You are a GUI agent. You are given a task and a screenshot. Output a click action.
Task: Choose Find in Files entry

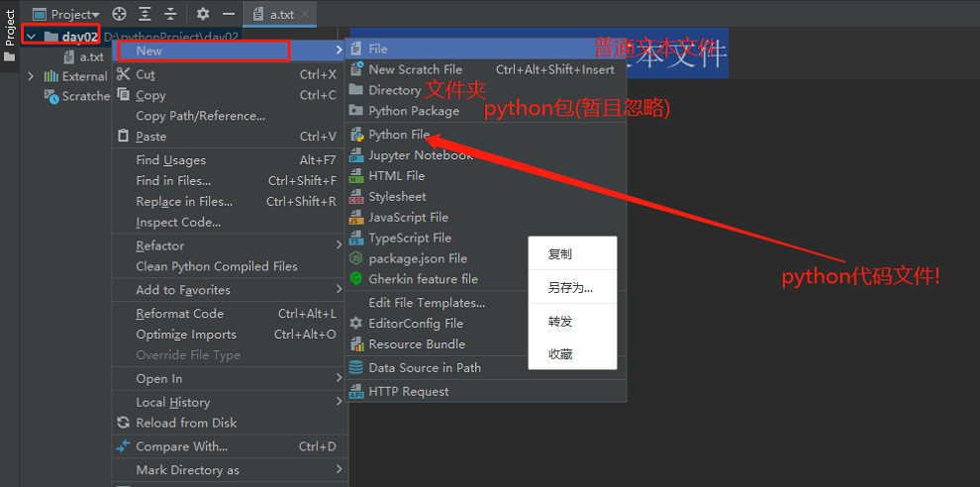(x=228, y=181)
